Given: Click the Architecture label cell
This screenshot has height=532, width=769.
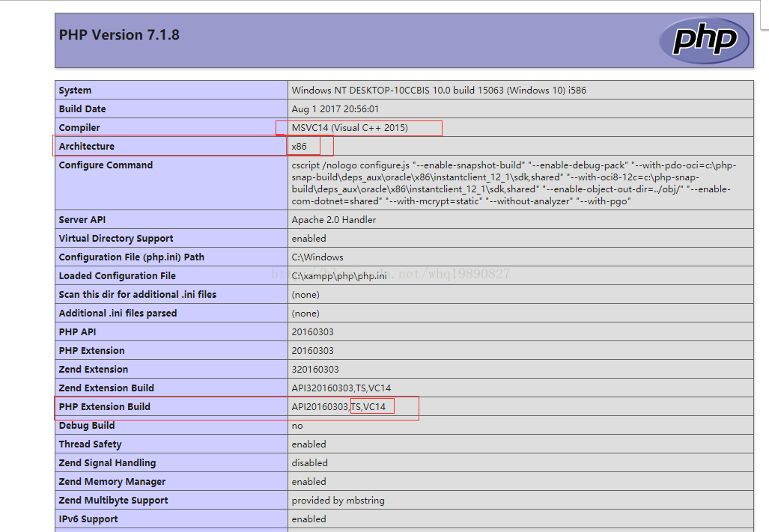Looking at the screenshot, I should tap(87, 147).
